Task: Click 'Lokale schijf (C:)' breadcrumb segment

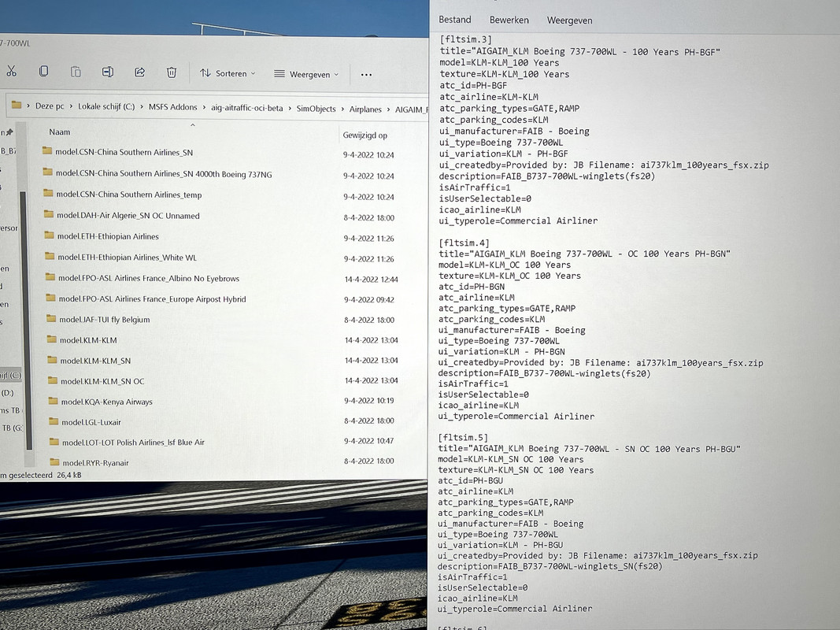Action: tap(106, 106)
